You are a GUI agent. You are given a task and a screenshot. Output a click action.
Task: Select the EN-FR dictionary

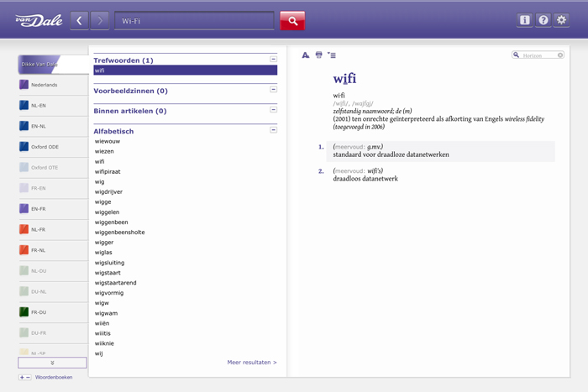click(x=53, y=209)
